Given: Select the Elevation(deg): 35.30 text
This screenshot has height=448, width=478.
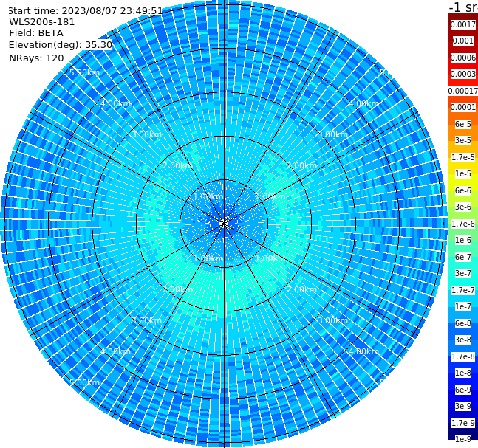Looking at the screenshot, I should click(61, 45).
